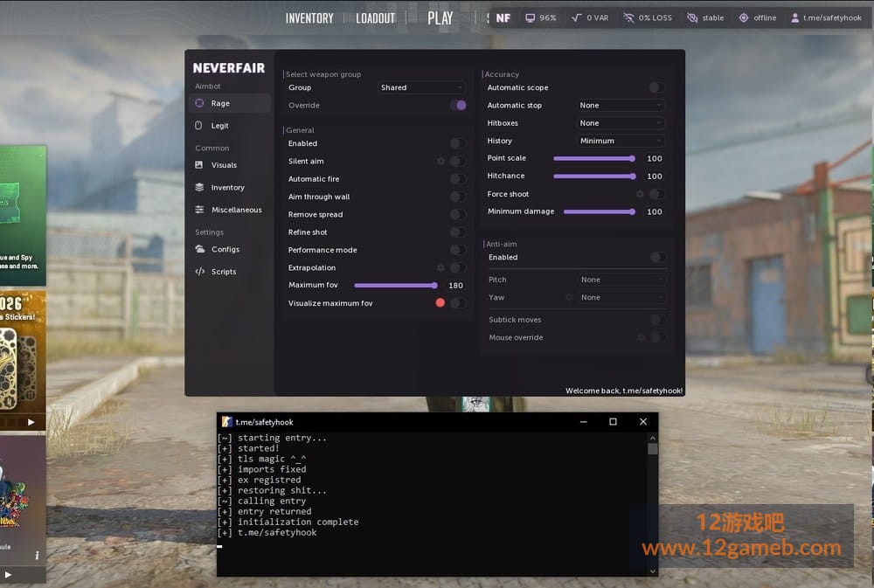Open the Yaw dropdown
The width and height of the screenshot is (874, 588).
point(621,298)
